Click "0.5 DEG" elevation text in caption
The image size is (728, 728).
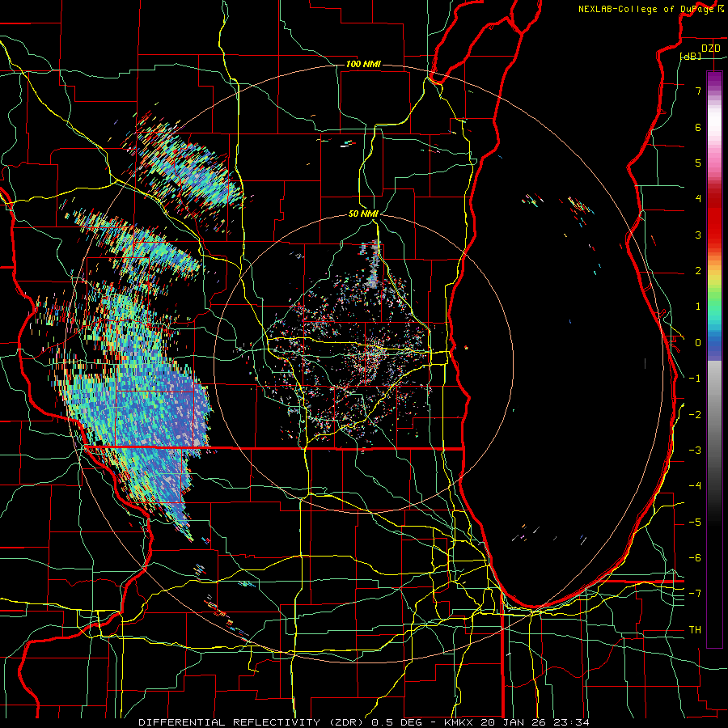click(x=396, y=722)
